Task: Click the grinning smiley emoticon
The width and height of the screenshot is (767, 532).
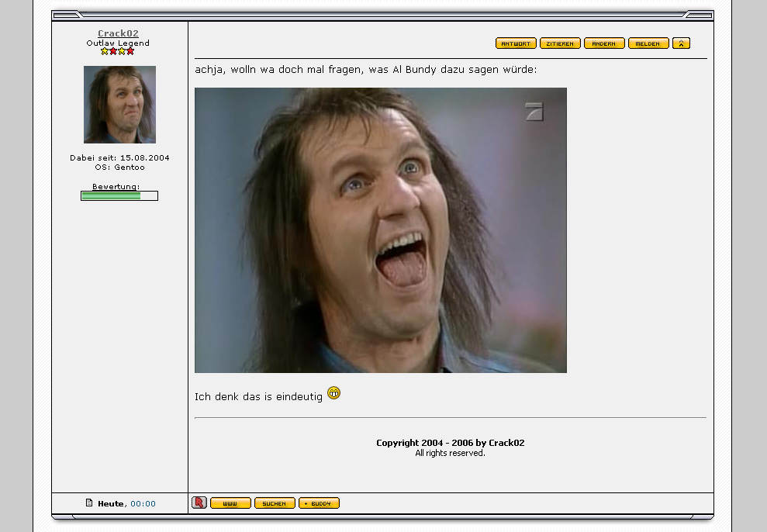Action: pos(333,393)
